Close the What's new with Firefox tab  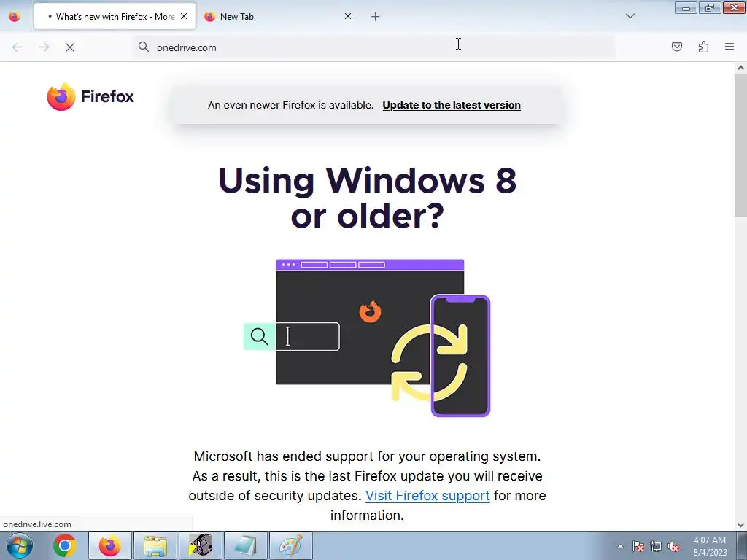click(184, 16)
